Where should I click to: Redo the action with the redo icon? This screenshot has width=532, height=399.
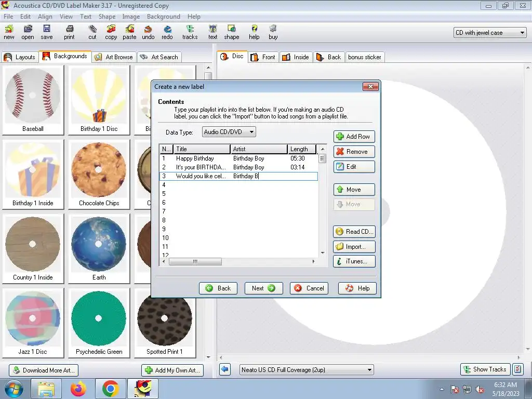coord(167,32)
